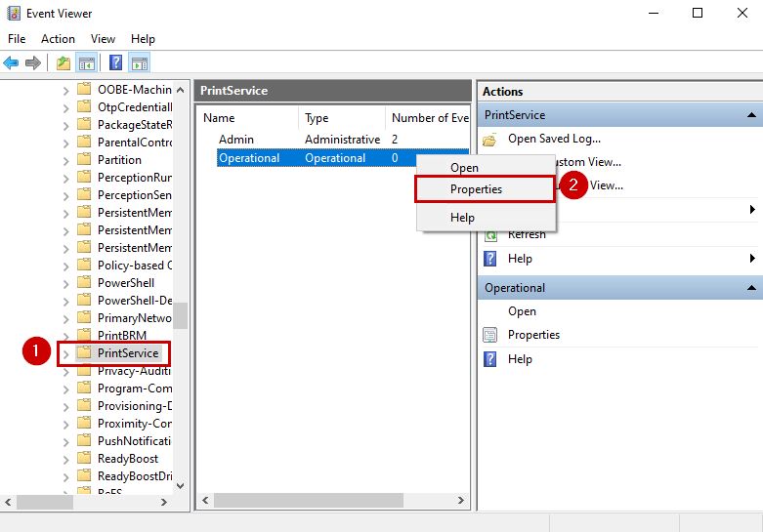This screenshot has width=763, height=532.
Task: Open the Help submenu arrow in PrintService actions
Action: [752, 259]
